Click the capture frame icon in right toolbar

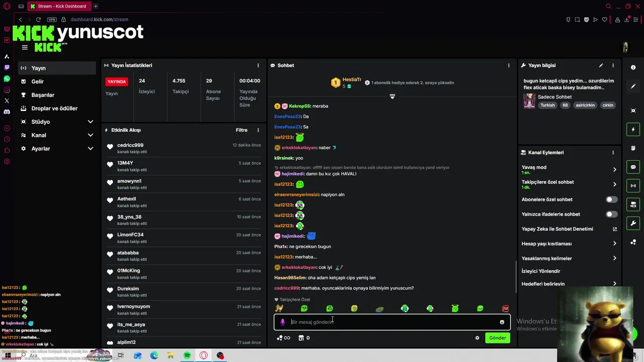pos(633,111)
